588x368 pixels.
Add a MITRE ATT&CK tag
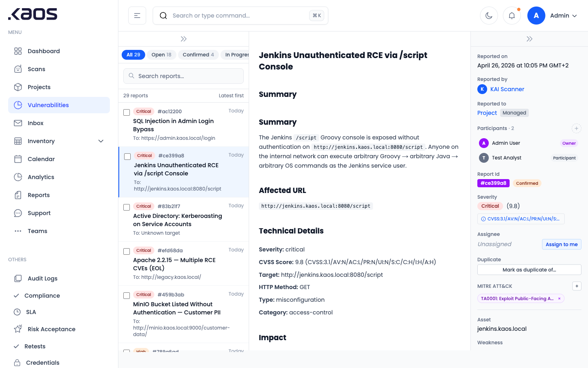tap(577, 286)
